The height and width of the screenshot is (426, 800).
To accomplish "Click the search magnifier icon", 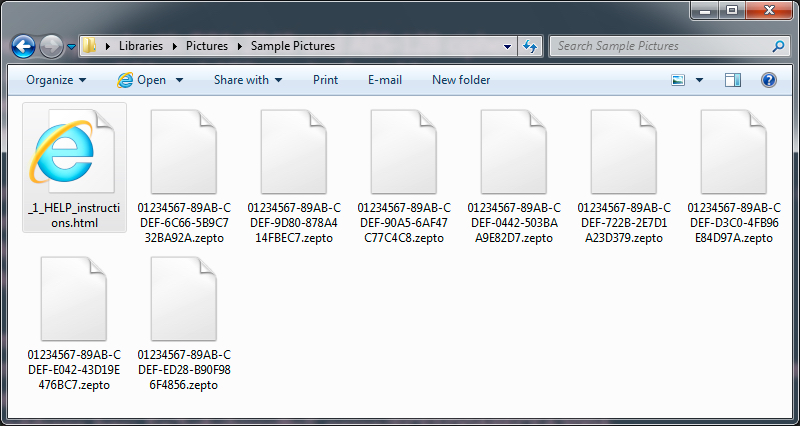I will click(x=776, y=46).
